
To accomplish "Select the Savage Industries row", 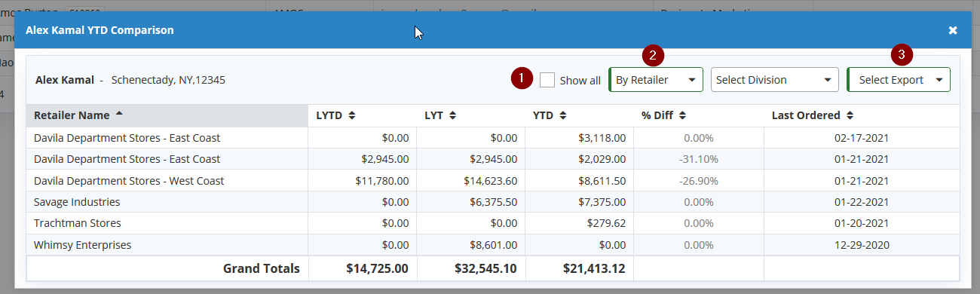I will pos(493,202).
